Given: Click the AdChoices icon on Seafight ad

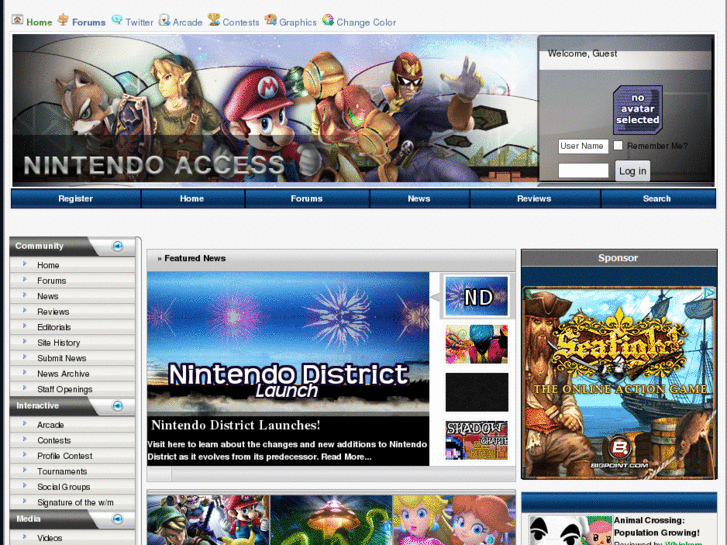Looking at the screenshot, I should 709,293.
